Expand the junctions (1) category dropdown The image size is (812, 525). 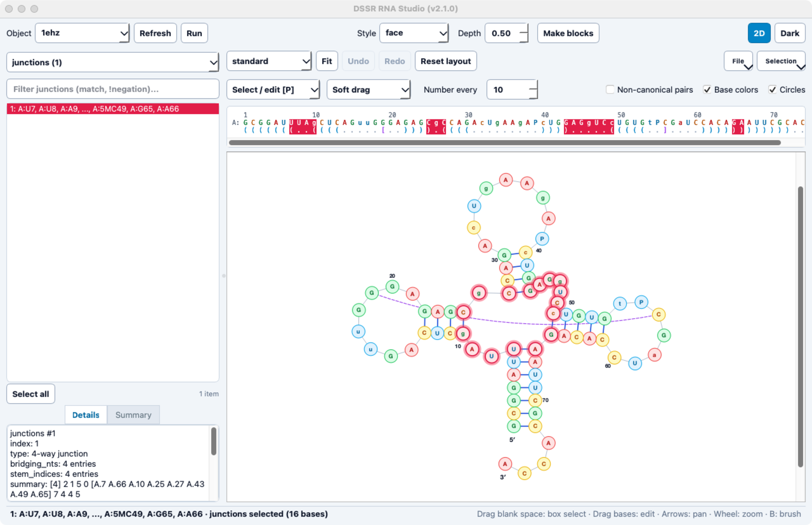(113, 62)
